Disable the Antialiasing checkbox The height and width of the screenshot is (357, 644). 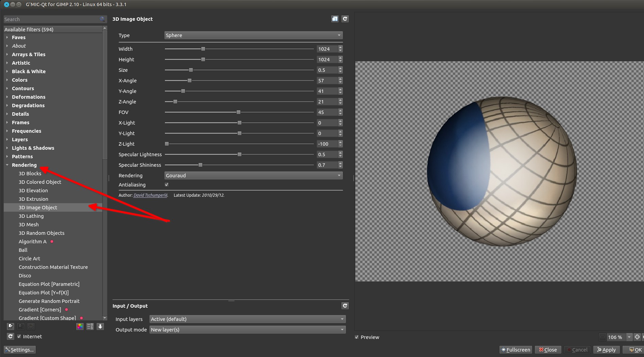pos(167,185)
